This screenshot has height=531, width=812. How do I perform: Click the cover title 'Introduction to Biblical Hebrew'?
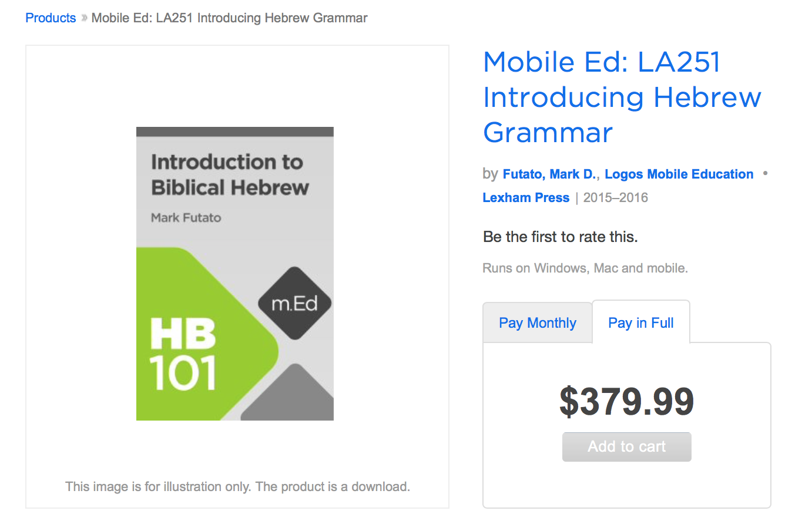point(229,174)
